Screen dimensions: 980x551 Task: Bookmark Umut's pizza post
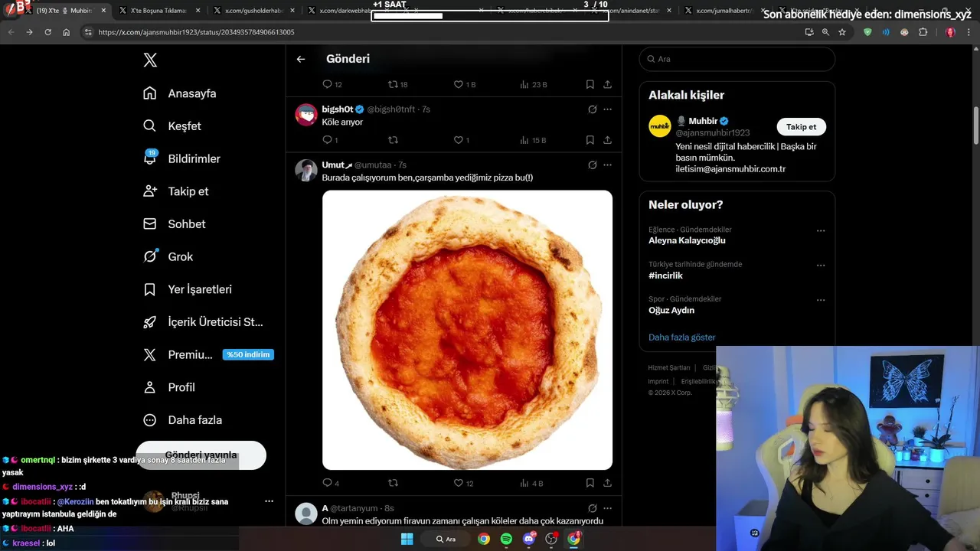click(x=590, y=483)
